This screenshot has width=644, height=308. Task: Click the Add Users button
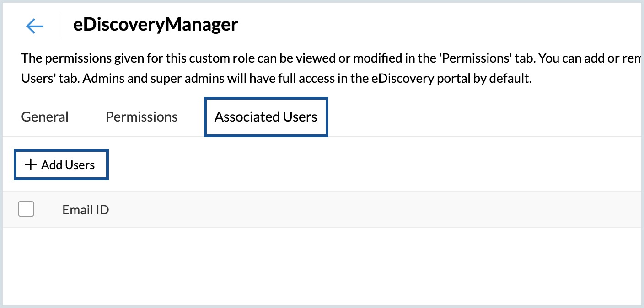point(61,164)
